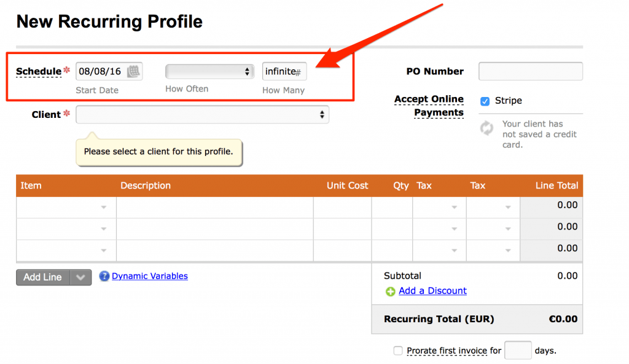Click the Unit Cost column header
This screenshot has width=629, height=364.
tap(348, 185)
